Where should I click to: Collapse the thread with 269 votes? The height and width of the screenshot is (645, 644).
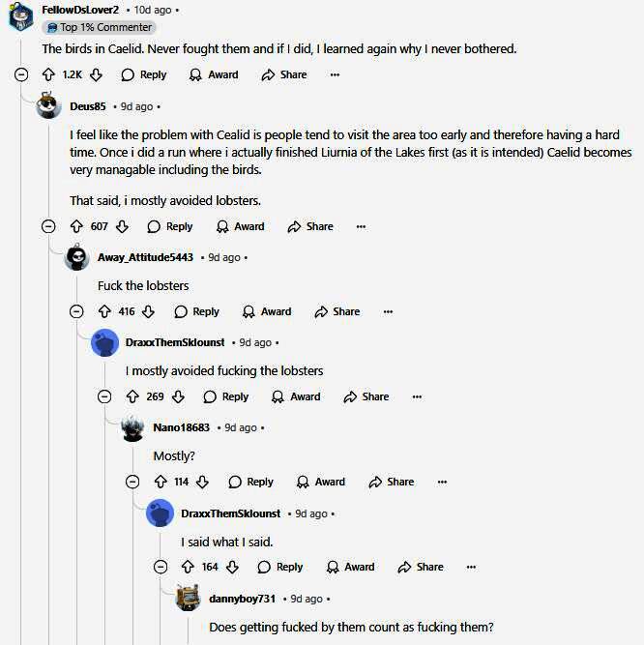104,396
